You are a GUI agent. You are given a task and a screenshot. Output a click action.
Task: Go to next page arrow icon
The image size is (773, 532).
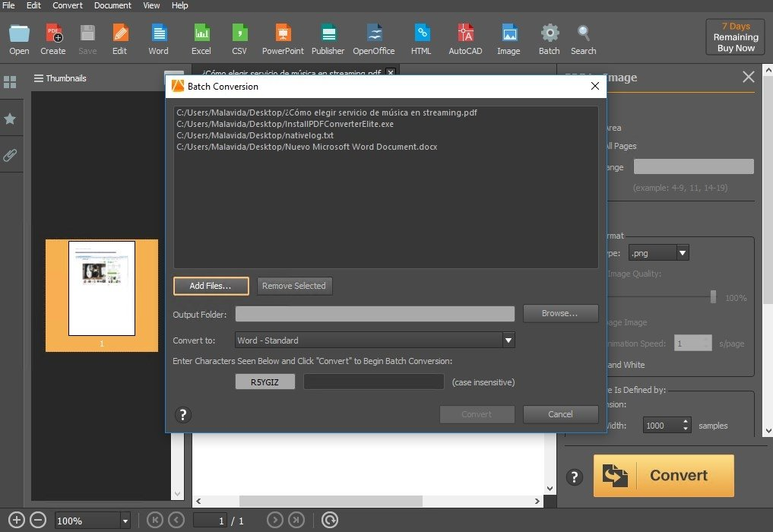coord(275,520)
